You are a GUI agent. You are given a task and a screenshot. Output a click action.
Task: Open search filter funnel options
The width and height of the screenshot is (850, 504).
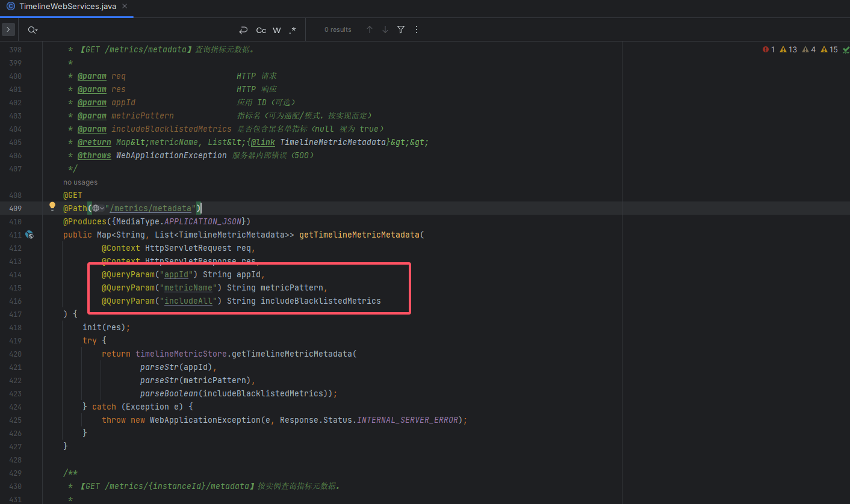(401, 29)
